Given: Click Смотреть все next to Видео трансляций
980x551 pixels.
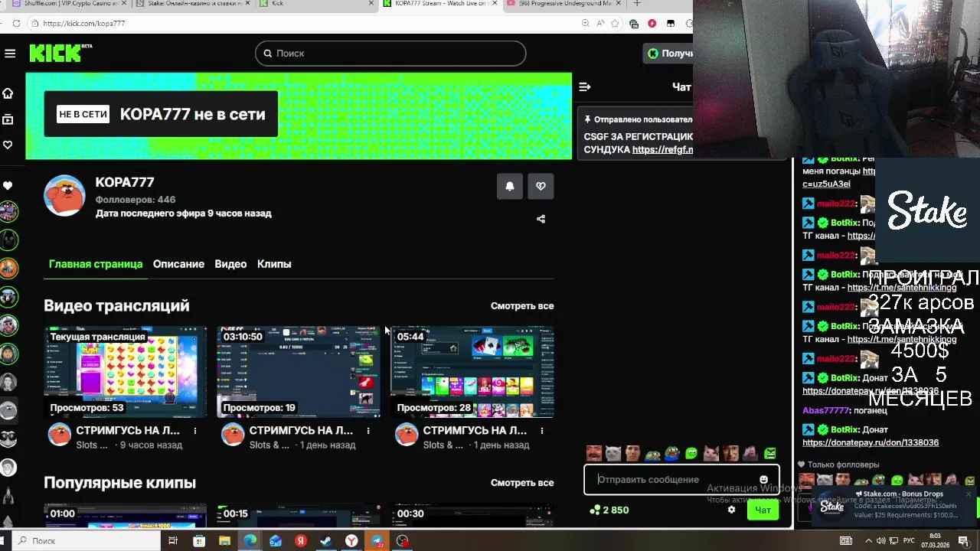Looking at the screenshot, I should coord(522,306).
